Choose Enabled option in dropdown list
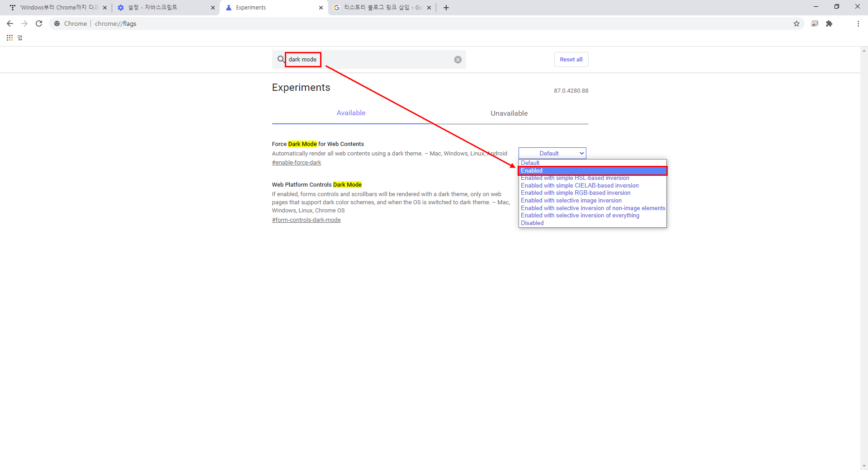Image resolution: width=868 pixels, height=470 pixels. click(x=592, y=171)
